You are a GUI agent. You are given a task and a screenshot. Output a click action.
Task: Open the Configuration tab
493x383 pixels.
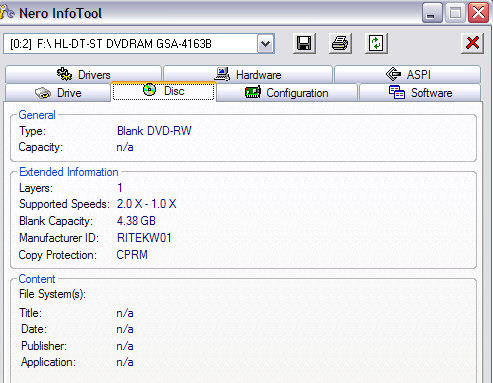point(287,93)
